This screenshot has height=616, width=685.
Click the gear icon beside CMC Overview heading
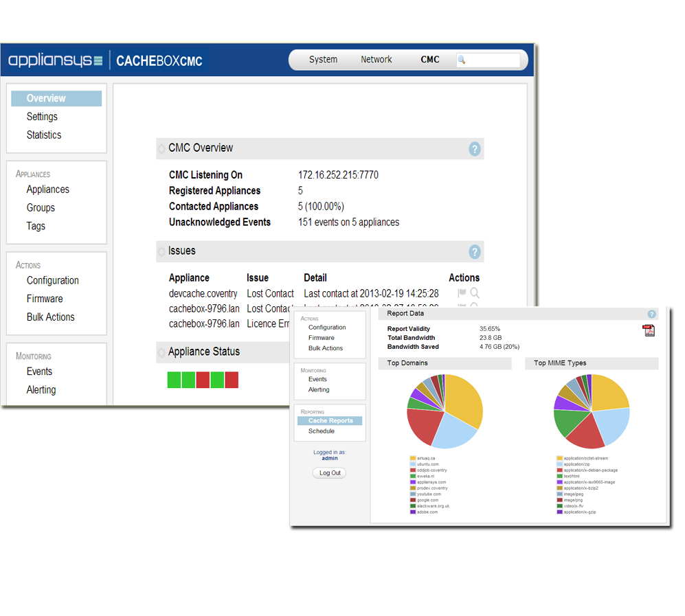point(161,148)
